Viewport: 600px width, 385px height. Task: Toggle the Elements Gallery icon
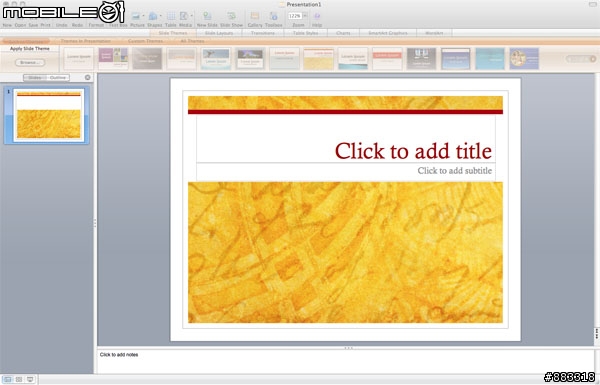[255, 19]
